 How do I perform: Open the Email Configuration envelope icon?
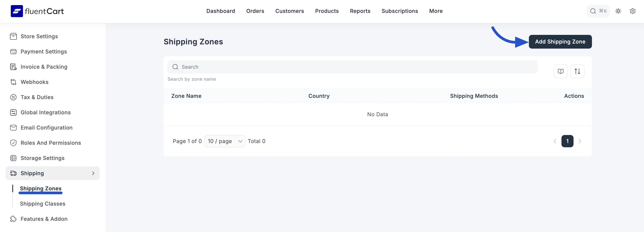point(14,128)
